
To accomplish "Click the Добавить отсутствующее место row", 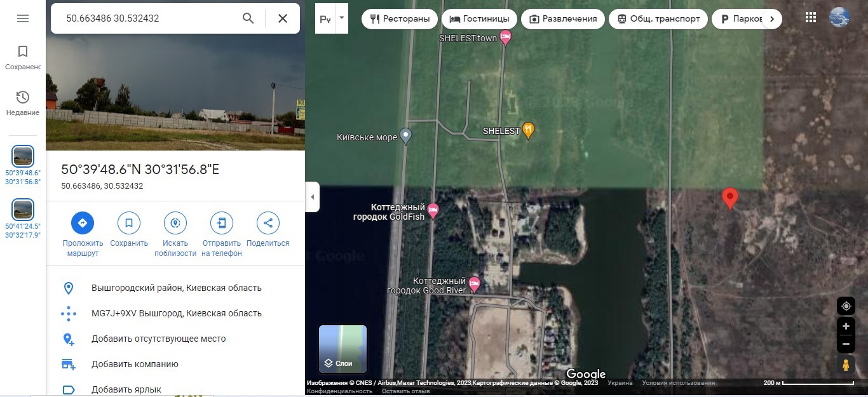I will (x=175, y=339).
